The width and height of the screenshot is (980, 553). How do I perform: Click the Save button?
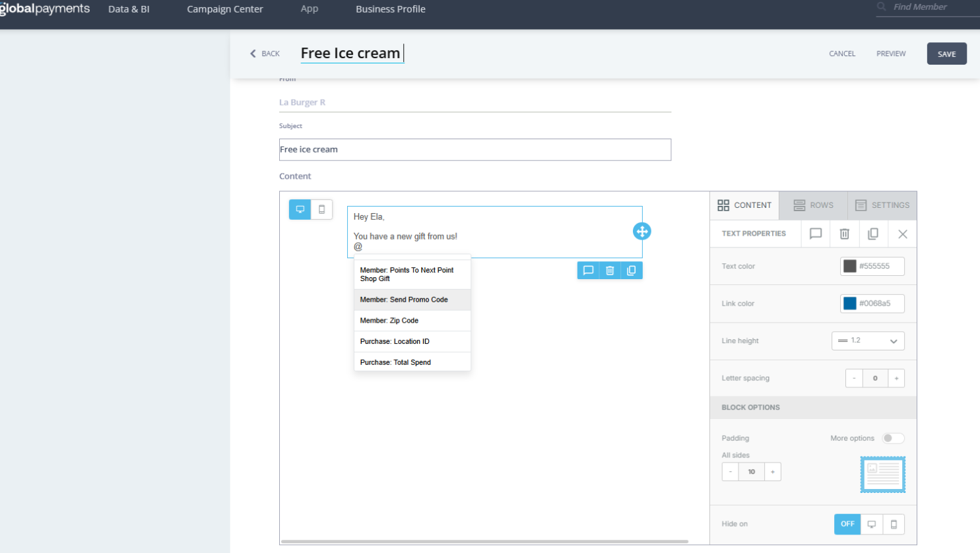point(946,54)
